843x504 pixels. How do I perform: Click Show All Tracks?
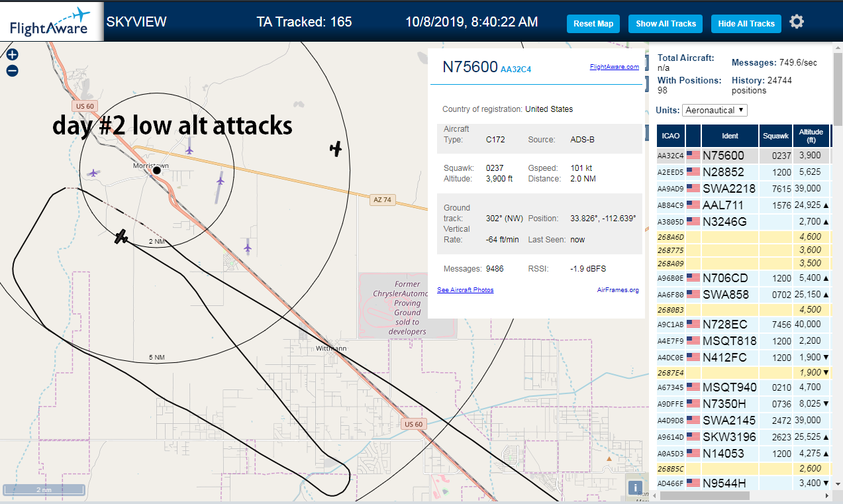(666, 24)
